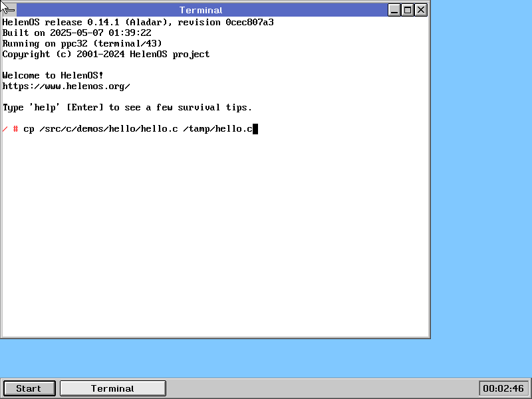Screen dimensions: 532x399
Task: Click the red '/ #' shell prompt
Action: [10, 129]
